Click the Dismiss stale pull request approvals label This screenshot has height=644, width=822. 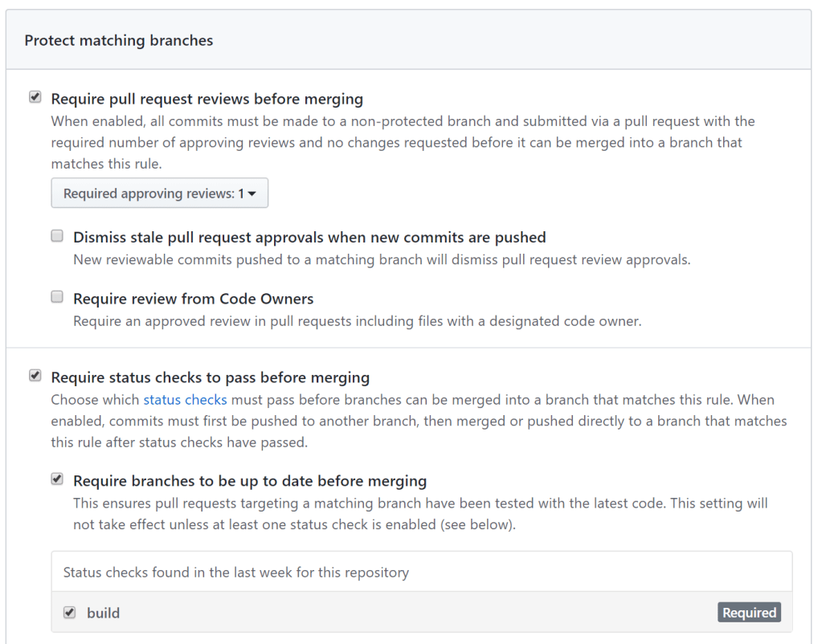tap(309, 237)
